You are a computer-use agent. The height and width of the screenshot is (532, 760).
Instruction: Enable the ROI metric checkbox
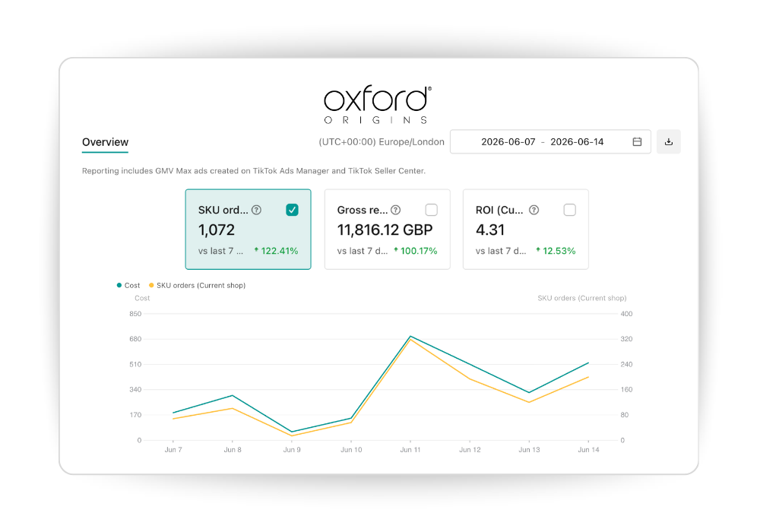click(570, 210)
